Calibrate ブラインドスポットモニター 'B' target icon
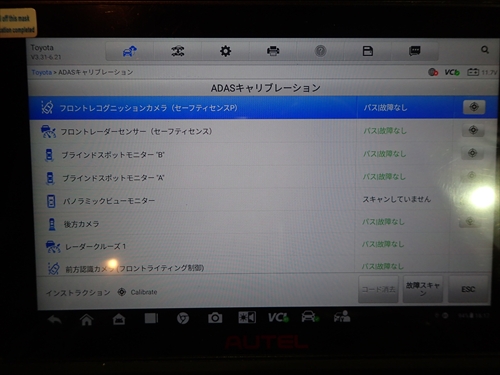Image resolution: width=500 pixels, height=375 pixels. pos(472,153)
